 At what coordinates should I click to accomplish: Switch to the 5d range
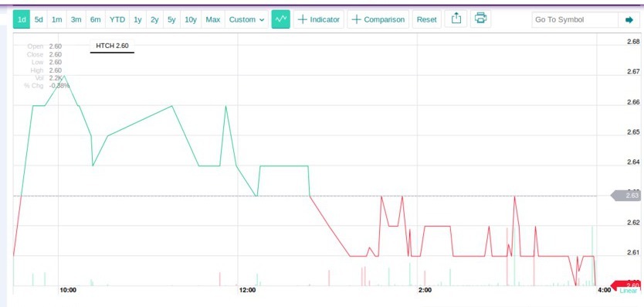click(39, 19)
